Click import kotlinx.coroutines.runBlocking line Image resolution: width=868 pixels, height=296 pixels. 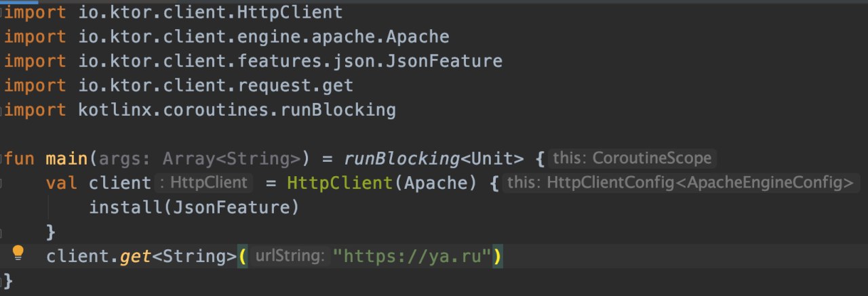coord(200,110)
